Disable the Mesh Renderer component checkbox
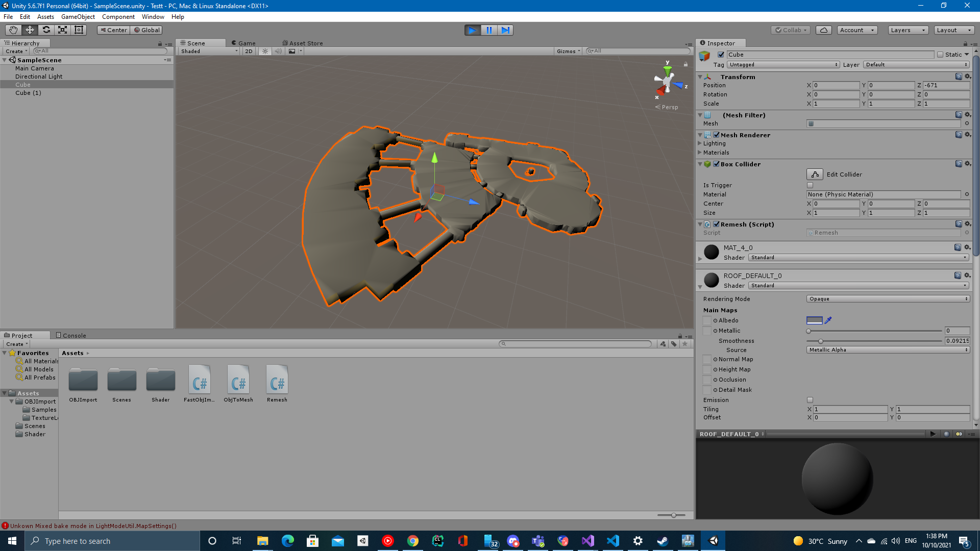This screenshot has height=551, width=980. tap(717, 135)
